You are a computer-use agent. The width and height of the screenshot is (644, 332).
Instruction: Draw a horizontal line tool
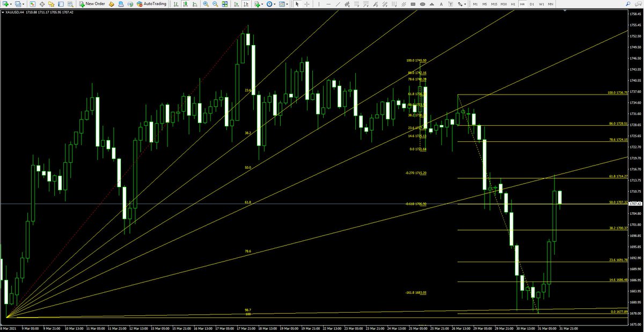pos(328,4)
